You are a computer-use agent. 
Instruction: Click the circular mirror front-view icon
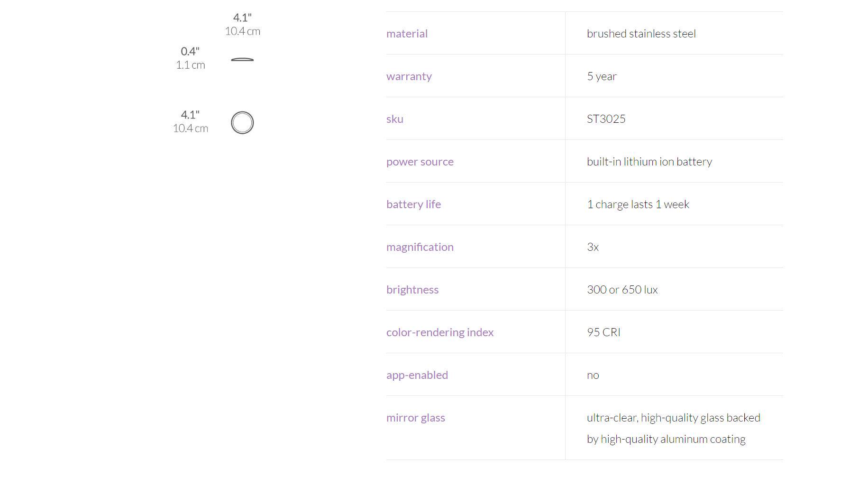[242, 123]
